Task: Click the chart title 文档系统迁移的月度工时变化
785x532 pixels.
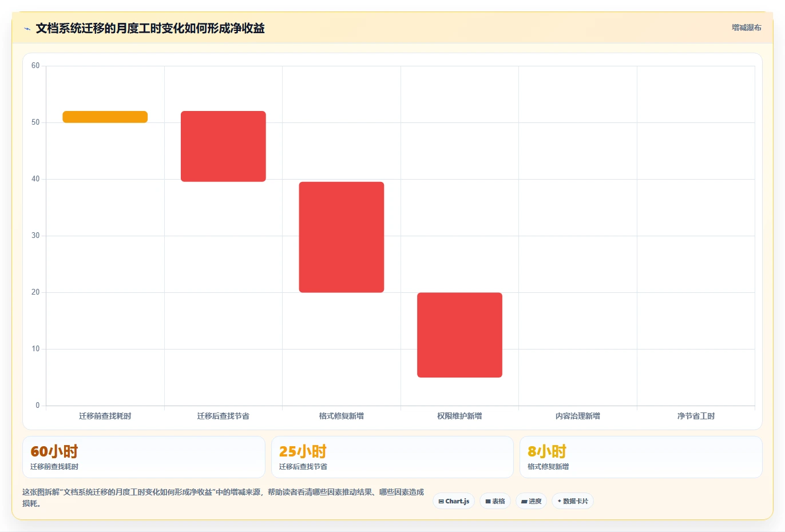Action: (150, 28)
